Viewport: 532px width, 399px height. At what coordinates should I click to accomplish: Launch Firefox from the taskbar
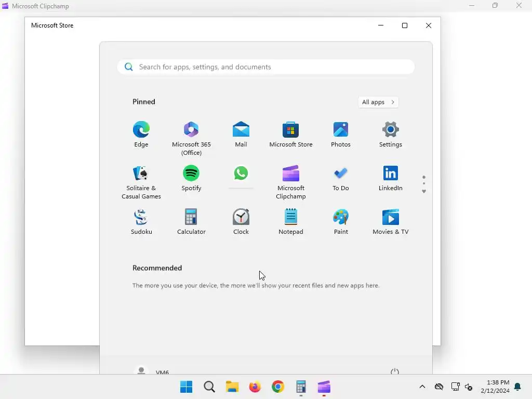[255, 387]
